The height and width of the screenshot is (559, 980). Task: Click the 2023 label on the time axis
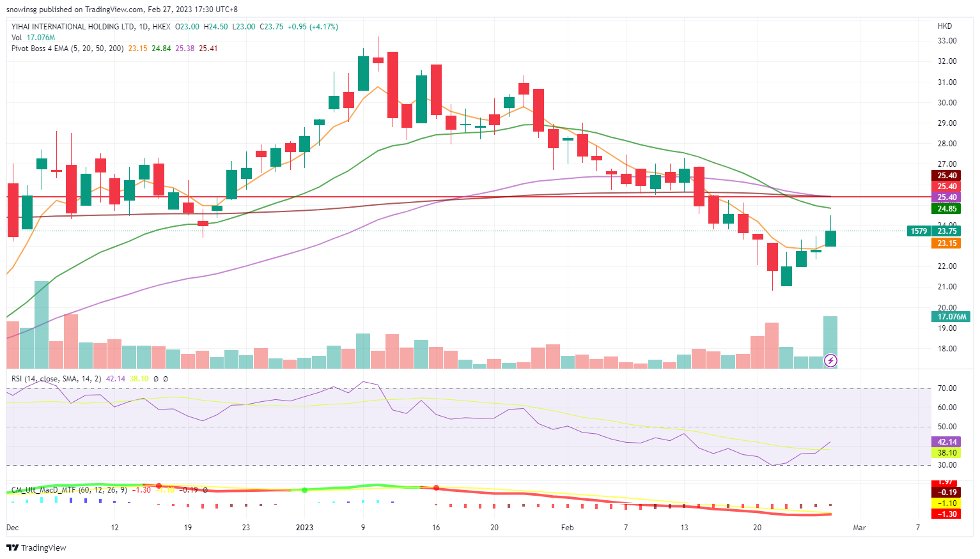304,528
